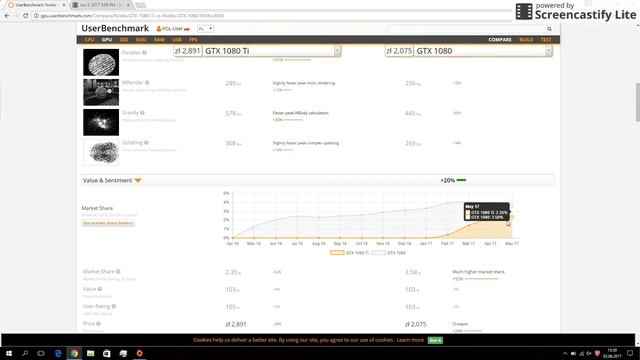Open the CPU menu item
The image size is (640, 360).
(x=89, y=40)
